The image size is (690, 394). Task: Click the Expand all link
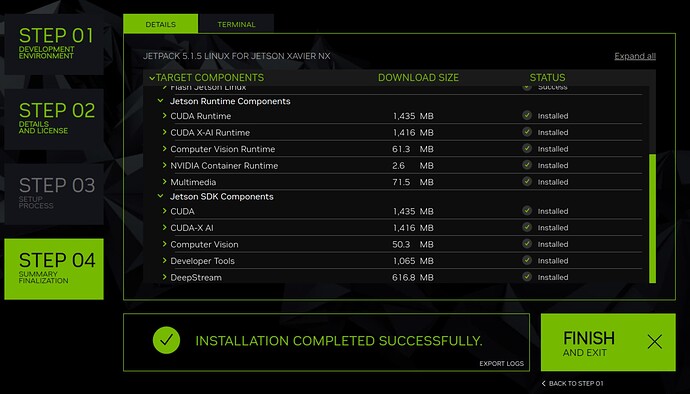[635, 56]
